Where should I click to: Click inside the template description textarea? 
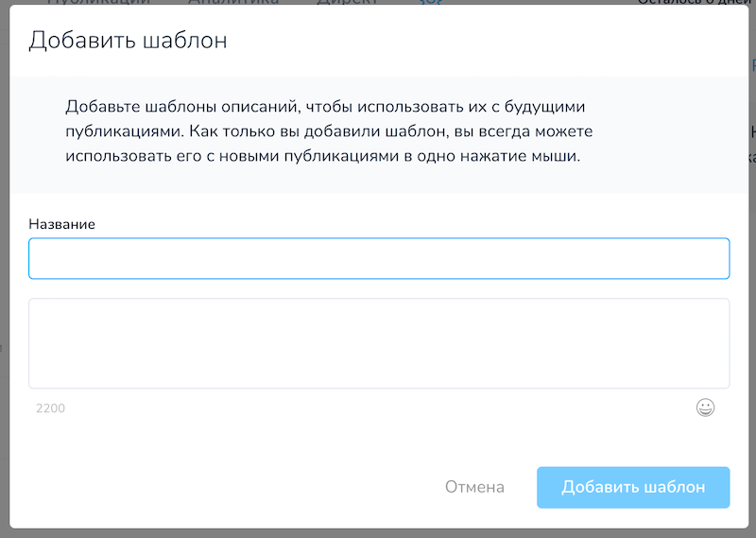point(379,343)
